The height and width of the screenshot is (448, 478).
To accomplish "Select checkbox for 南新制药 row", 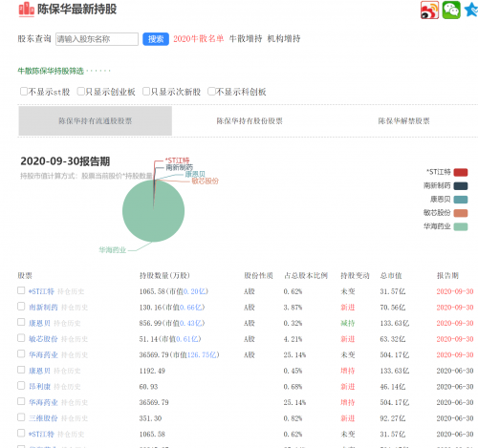I will point(21,307).
